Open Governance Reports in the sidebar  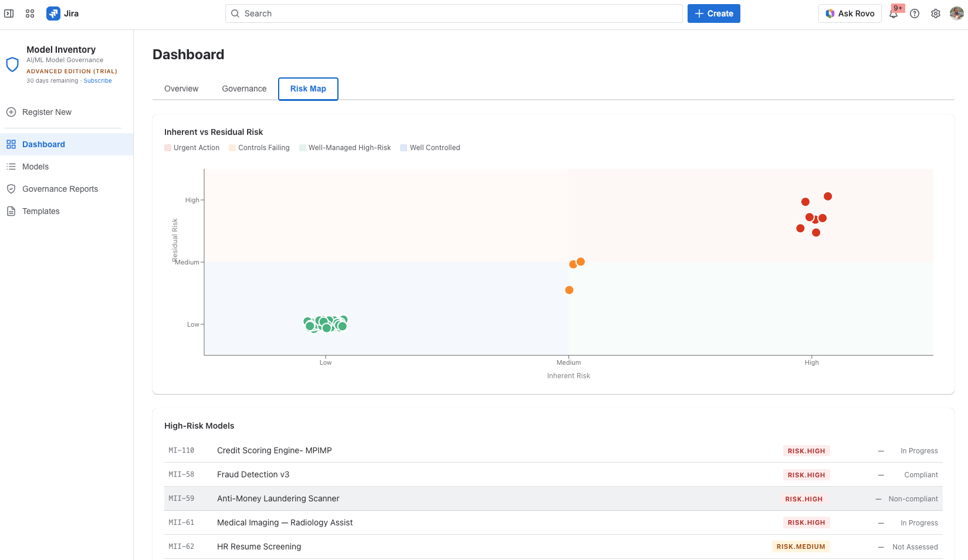[60, 189]
